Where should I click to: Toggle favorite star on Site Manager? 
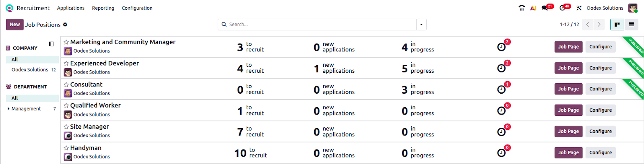[x=66, y=127]
